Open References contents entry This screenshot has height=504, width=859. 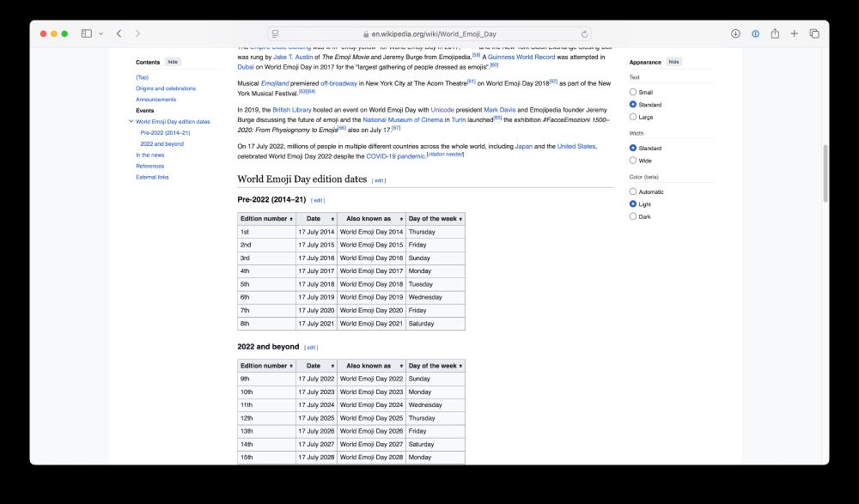pos(149,166)
